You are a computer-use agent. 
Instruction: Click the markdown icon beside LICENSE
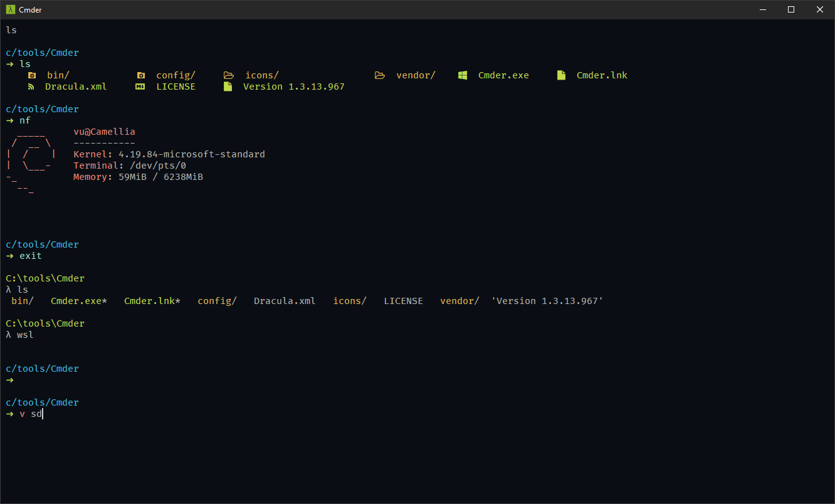pos(140,87)
